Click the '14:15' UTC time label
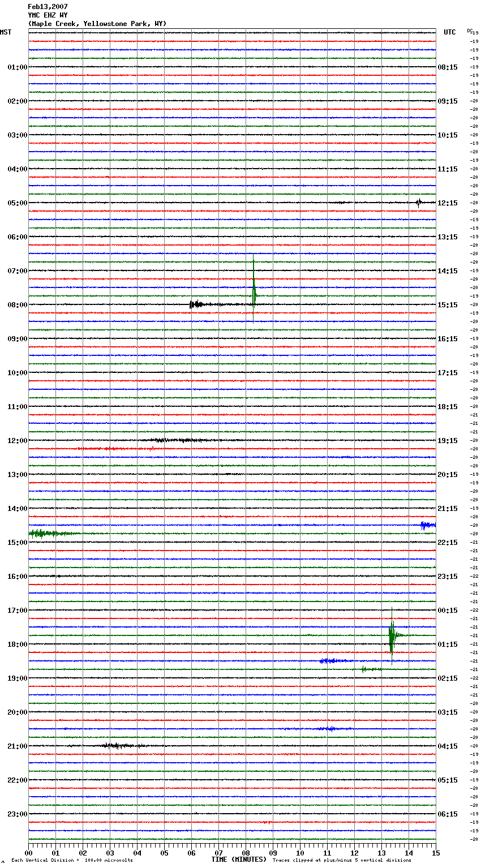Screen dimensions: 481x868 click(x=448, y=271)
